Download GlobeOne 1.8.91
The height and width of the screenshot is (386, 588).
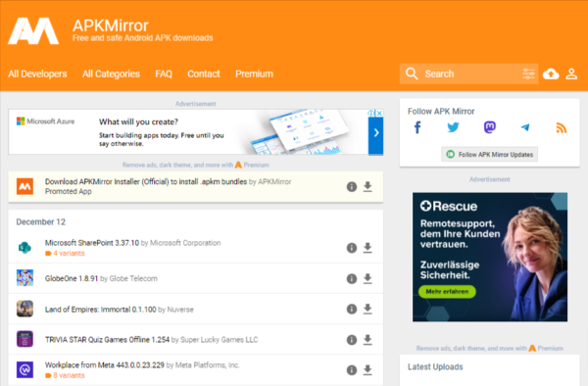pos(367,278)
